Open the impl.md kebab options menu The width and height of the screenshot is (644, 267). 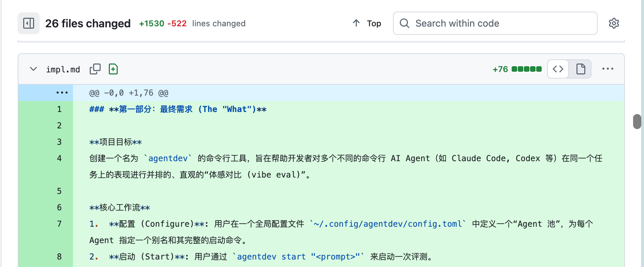pyautogui.click(x=608, y=69)
